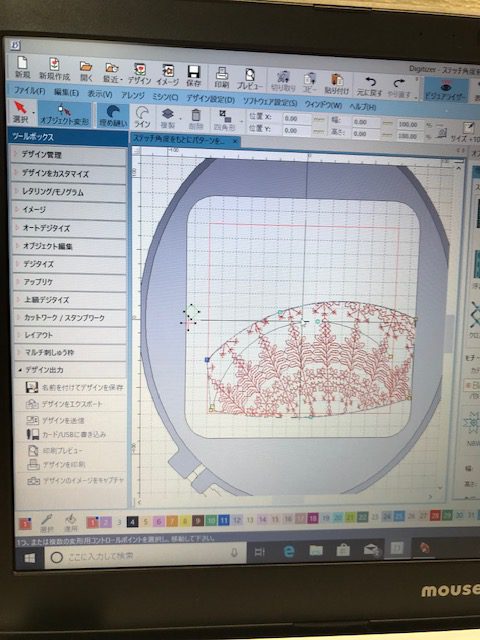The image size is (480, 640).
Task: Click デザインのイメージをキャプチャ
Action: [x=76, y=480]
